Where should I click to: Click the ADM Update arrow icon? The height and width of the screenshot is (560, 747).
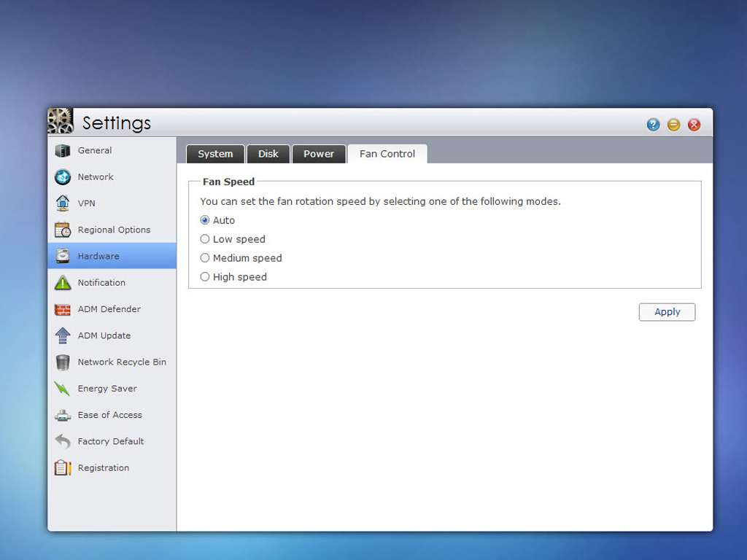tap(63, 335)
